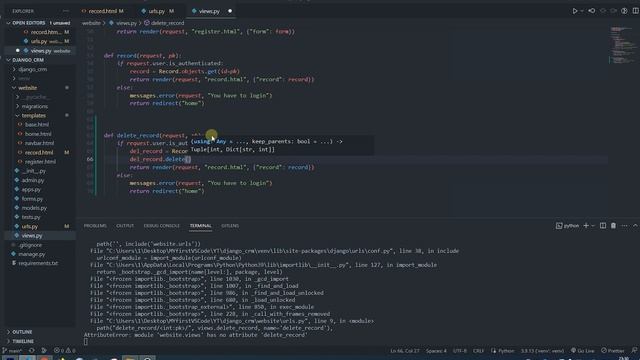Screen dimensions: 640x360
Task: Switch to the record.html editor tab
Action: click(x=103, y=11)
